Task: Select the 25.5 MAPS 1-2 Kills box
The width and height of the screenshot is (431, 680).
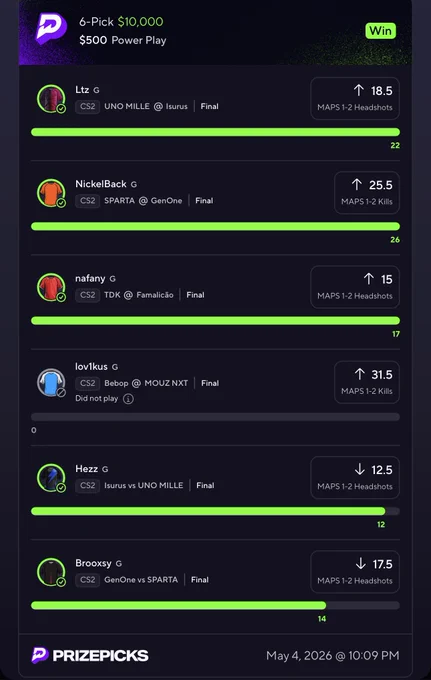Action: click(x=367, y=193)
